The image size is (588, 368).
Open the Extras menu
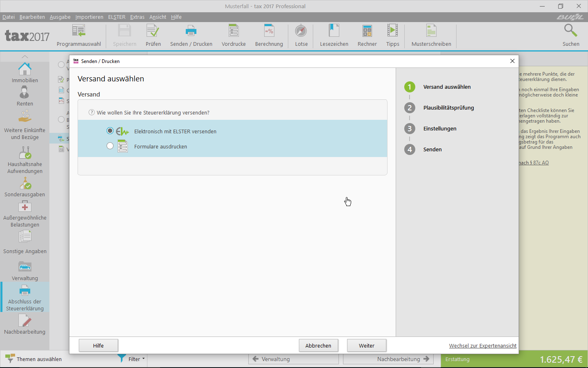tap(137, 17)
